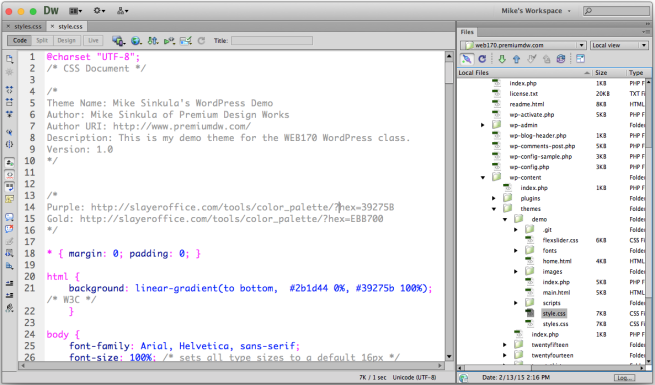Expand the scripts folder
655x385 pixels.
click(516, 303)
